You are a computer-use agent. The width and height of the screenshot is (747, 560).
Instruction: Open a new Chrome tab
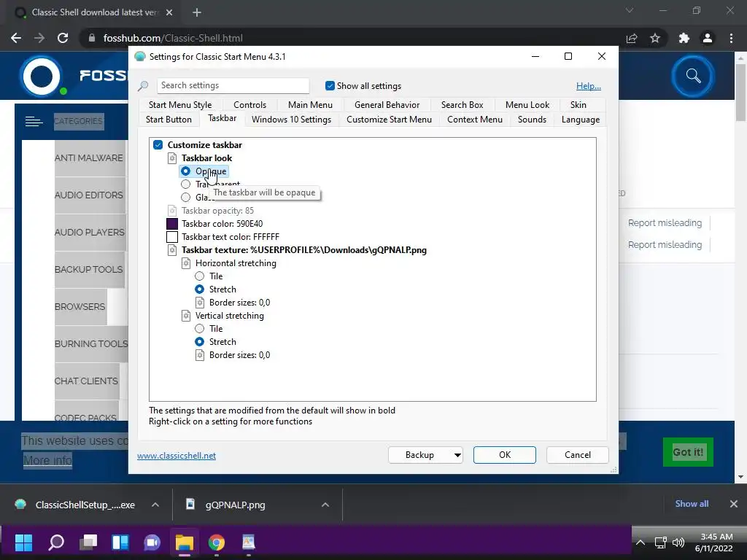pos(197,12)
